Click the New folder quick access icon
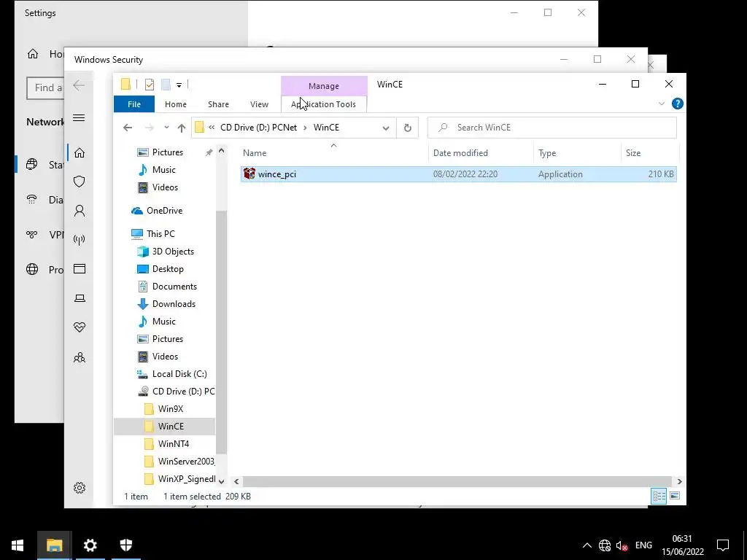Screen dimensions: 747x560 point(166,85)
